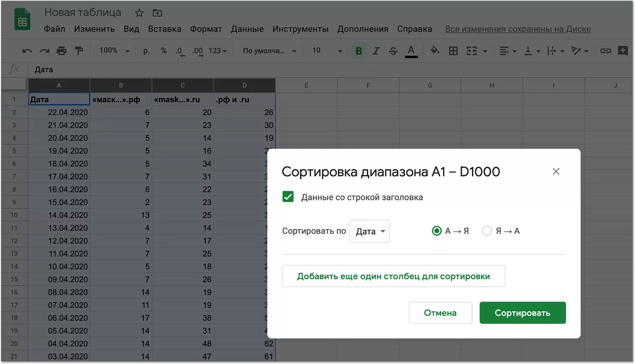635x364 pixels.
Task: Select the paint format roller icon
Action: (79, 51)
